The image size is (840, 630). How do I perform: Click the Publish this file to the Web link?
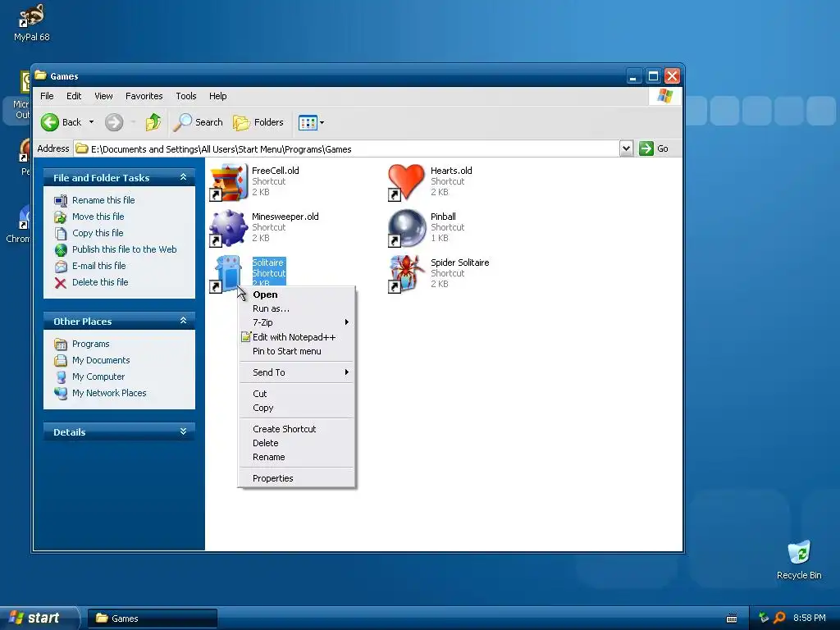[125, 249]
